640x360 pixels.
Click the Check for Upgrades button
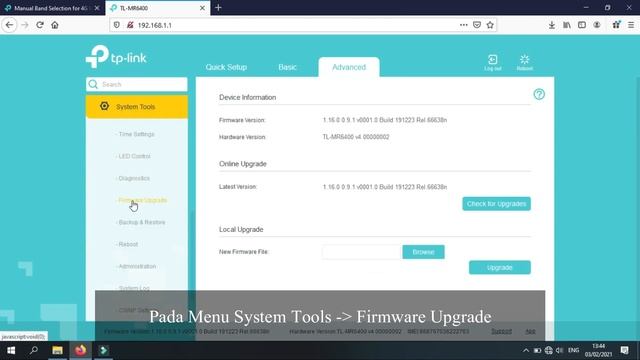(x=496, y=204)
